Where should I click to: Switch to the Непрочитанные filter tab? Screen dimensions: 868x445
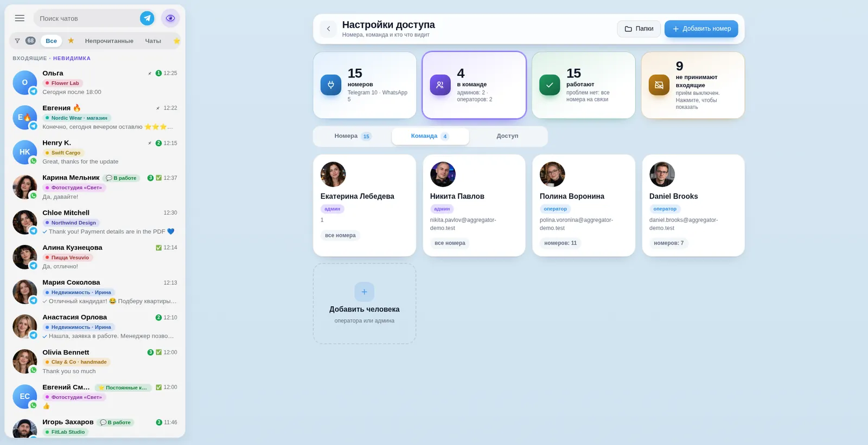point(109,41)
